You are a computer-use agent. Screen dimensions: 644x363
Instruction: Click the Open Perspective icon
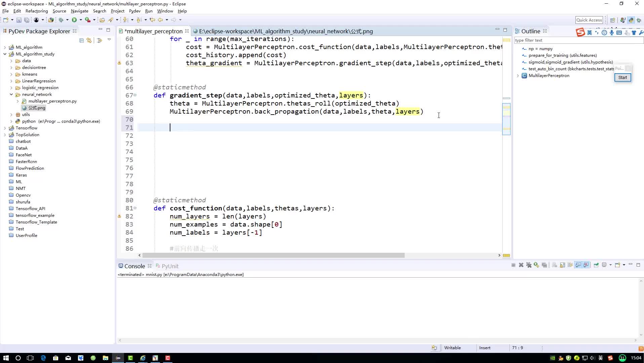612,20
